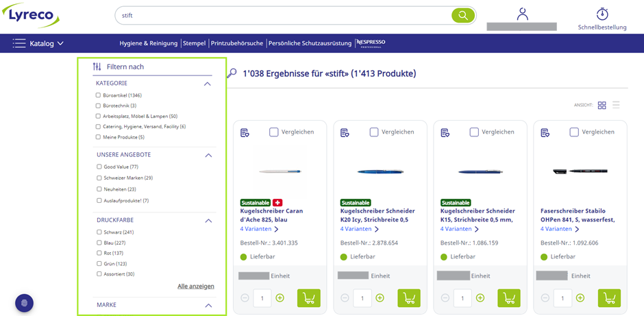Increase quantity for Caran d'Ache 825
Screen dimensions: 644x316
pyautogui.click(x=280, y=297)
